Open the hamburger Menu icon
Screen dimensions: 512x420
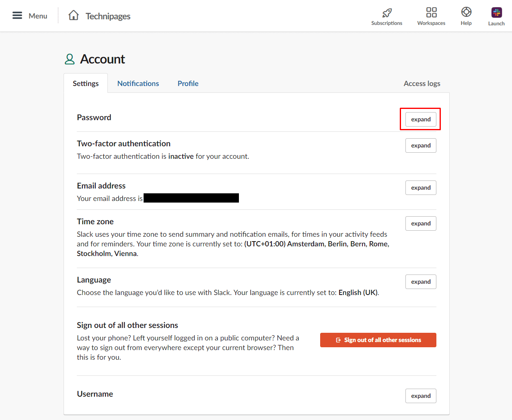click(x=17, y=16)
